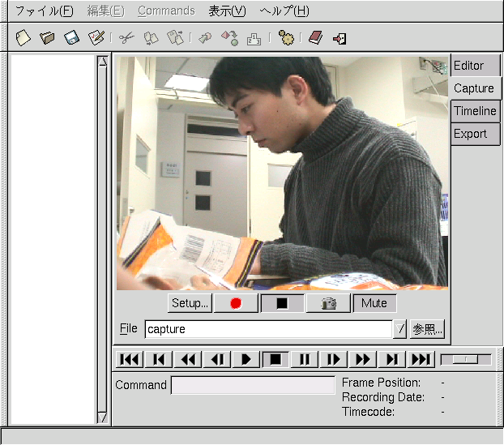The width and height of the screenshot is (504, 445).
Task: Open the Commands menu
Action: pos(166,11)
